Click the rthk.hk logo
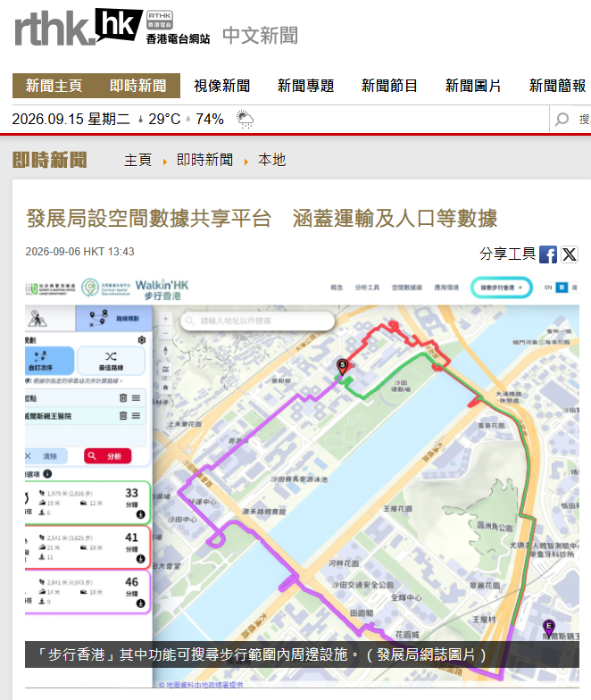The height and width of the screenshot is (700, 591). point(79,27)
